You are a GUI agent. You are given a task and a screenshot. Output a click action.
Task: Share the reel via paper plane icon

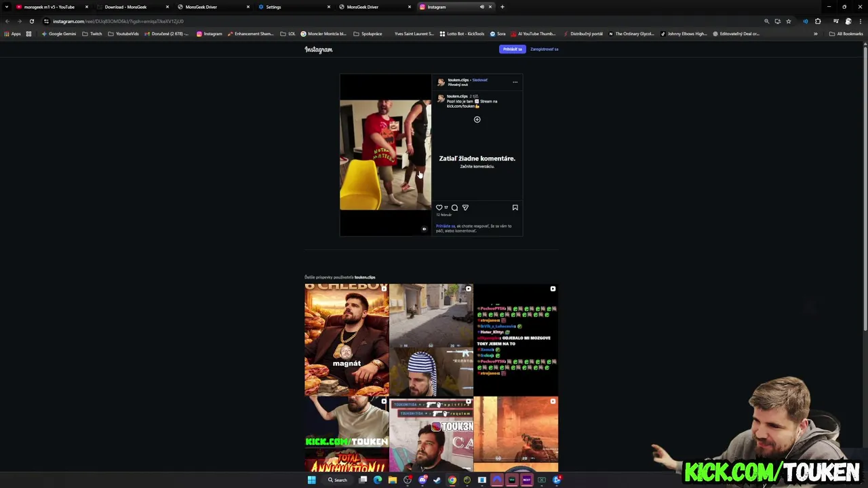click(x=465, y=207)
